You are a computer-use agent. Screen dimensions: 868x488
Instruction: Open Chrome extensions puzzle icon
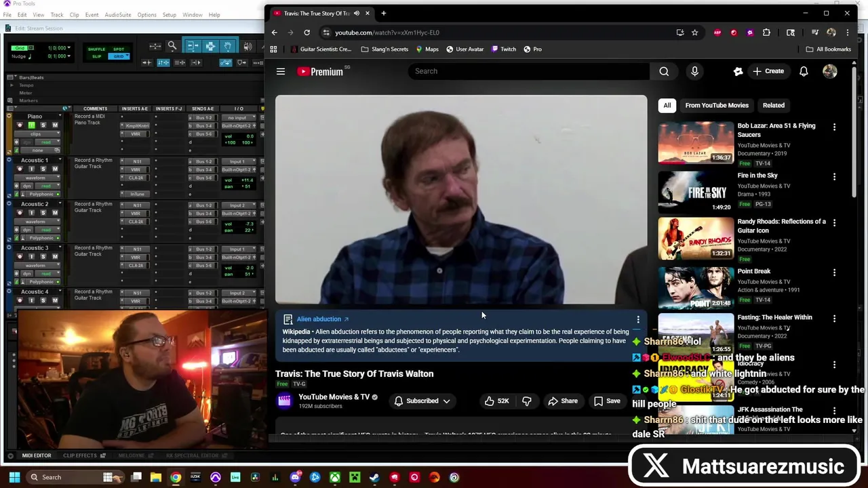point(766,33)
